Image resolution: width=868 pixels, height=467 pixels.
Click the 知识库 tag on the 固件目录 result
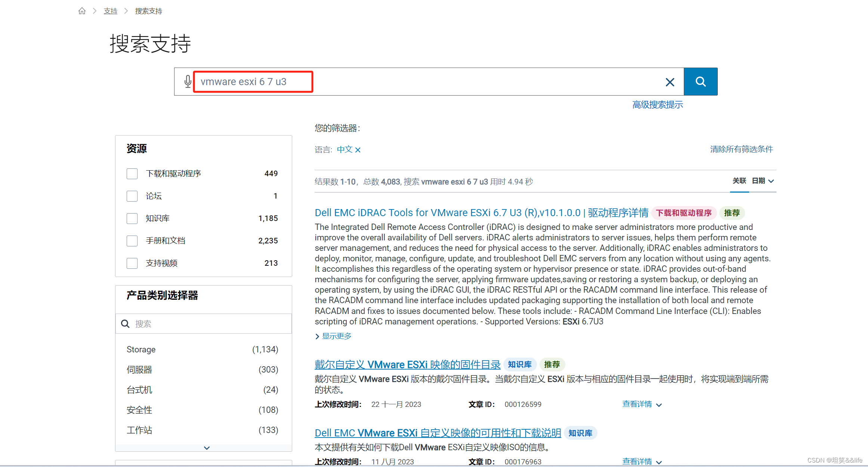[x=520, y=364]
